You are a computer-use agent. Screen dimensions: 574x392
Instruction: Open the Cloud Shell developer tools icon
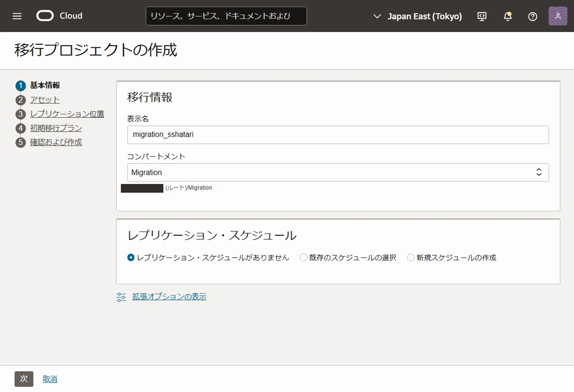pyautogui.click(x=482, y=16)
